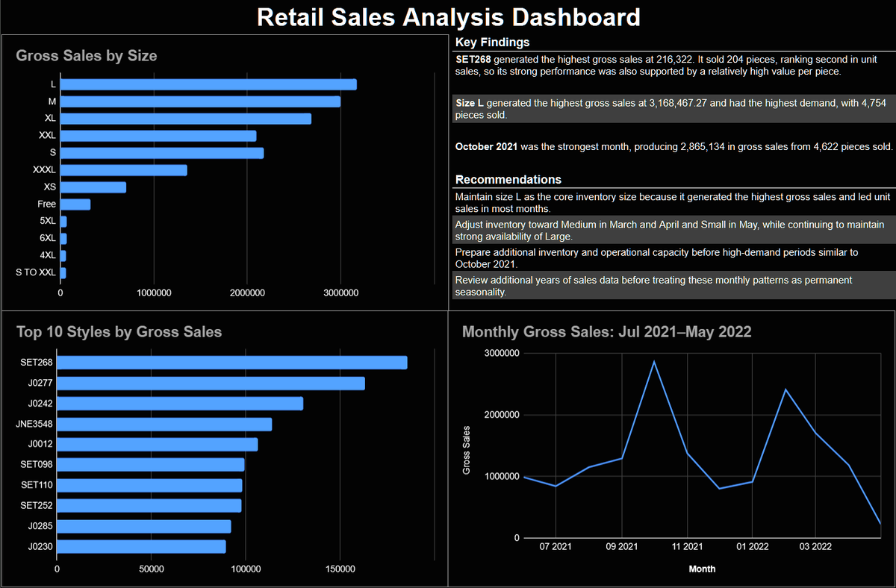Select the Maintain size L recommendation

coord(673,203)
